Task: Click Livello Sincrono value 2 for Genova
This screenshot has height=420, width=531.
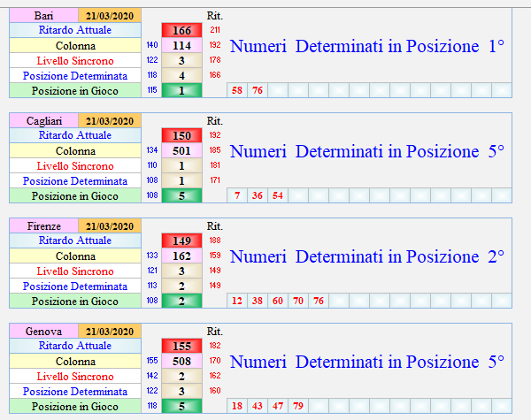Action: click(x=181, y=377)
